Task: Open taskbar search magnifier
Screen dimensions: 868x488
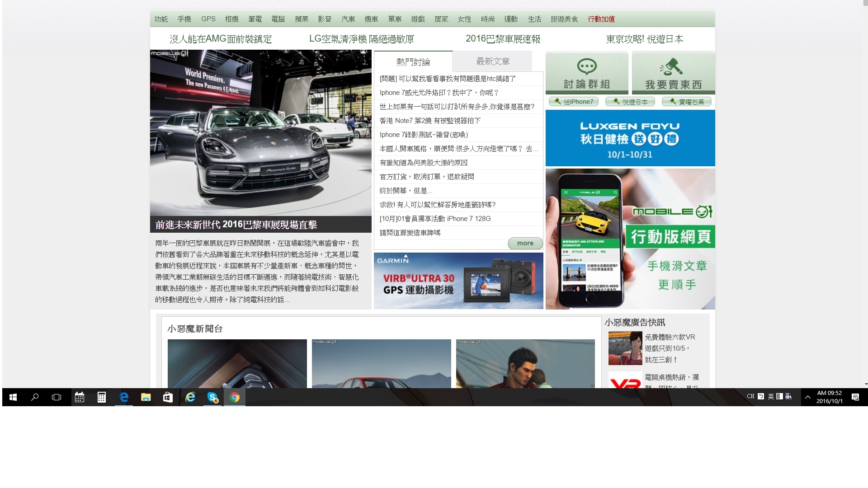Action: click(x=35, y=397)
